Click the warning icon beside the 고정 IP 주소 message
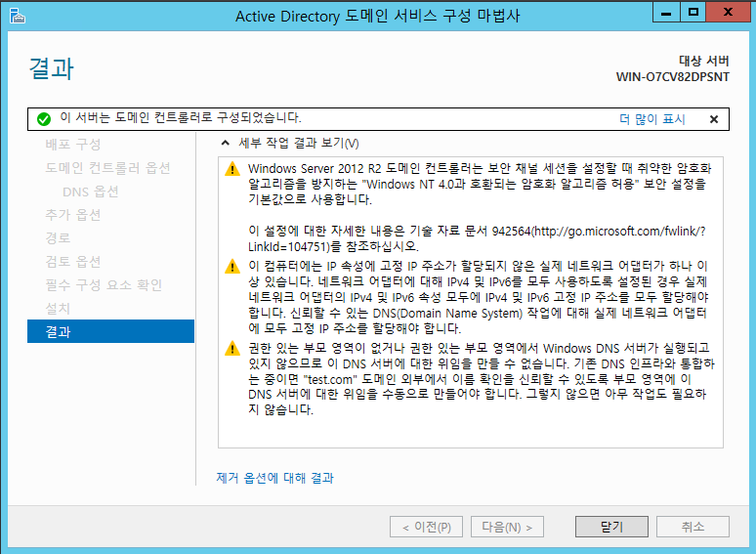Screen dimensions: 756x554 point(231,266)
